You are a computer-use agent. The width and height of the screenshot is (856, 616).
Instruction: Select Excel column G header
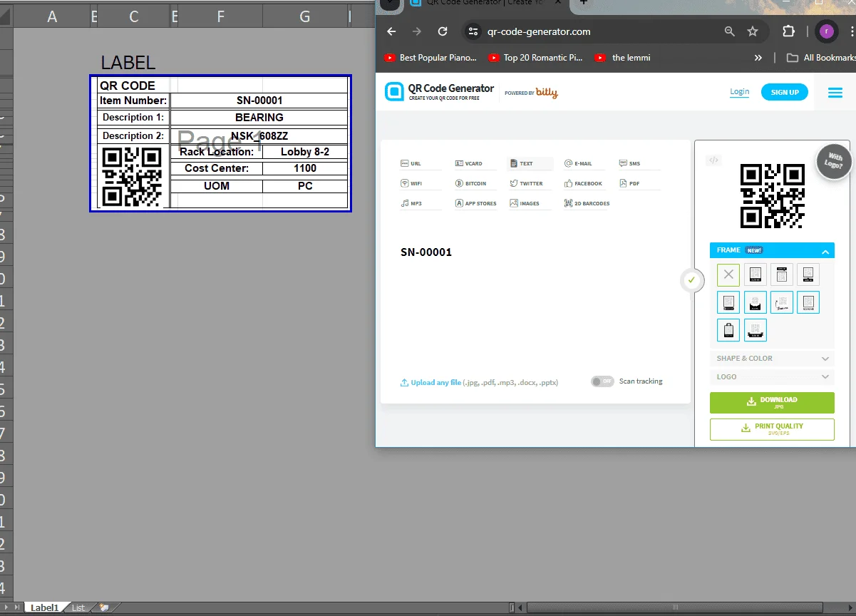[305, 16]
